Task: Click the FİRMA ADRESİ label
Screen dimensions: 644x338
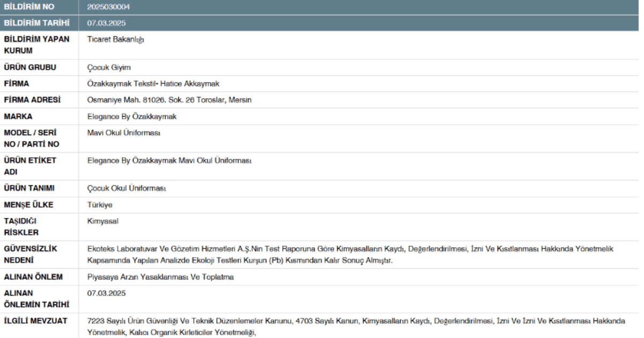Action: click(32, 100)
